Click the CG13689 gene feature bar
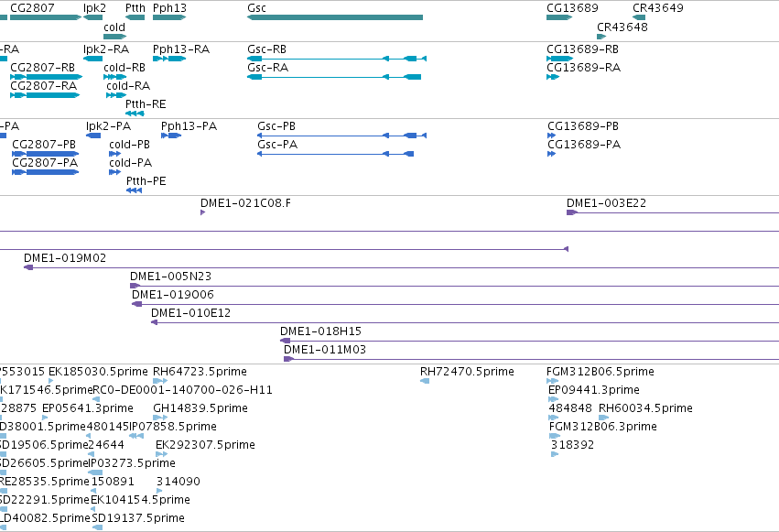This screenshot has width=779, height=532. (559, 17)
